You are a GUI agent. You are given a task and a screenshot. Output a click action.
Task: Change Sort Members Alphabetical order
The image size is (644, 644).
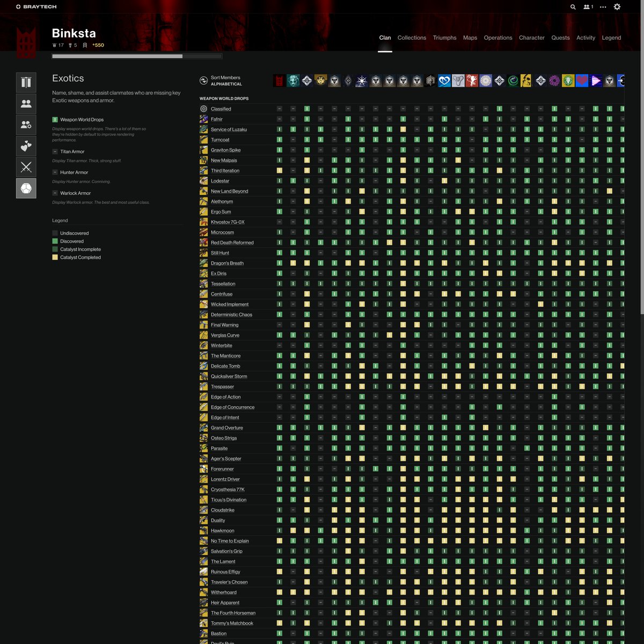(x=221, y=81)
